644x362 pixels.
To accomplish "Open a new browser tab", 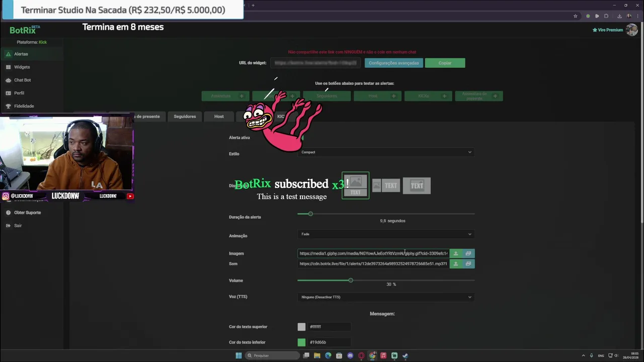I will tap(253, 5).
